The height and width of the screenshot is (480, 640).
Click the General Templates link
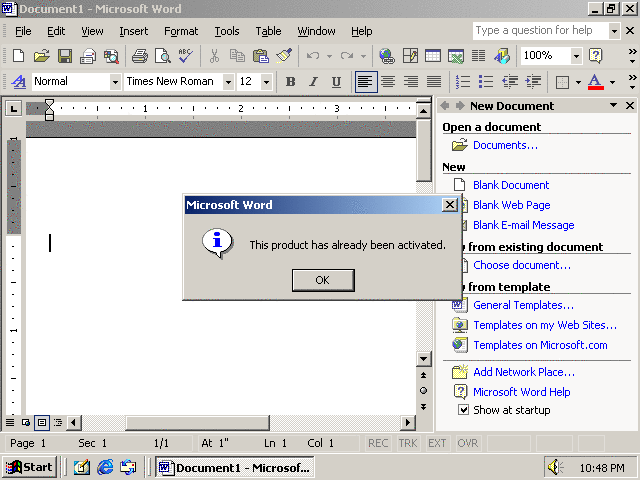point(523,305)
